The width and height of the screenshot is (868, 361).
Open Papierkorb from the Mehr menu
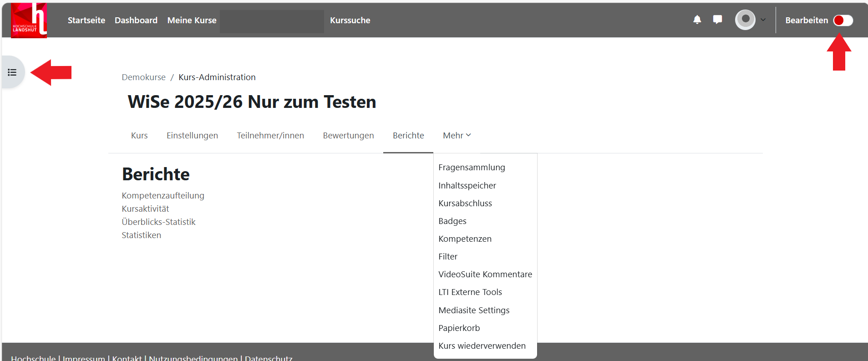(x=459, y=328)
